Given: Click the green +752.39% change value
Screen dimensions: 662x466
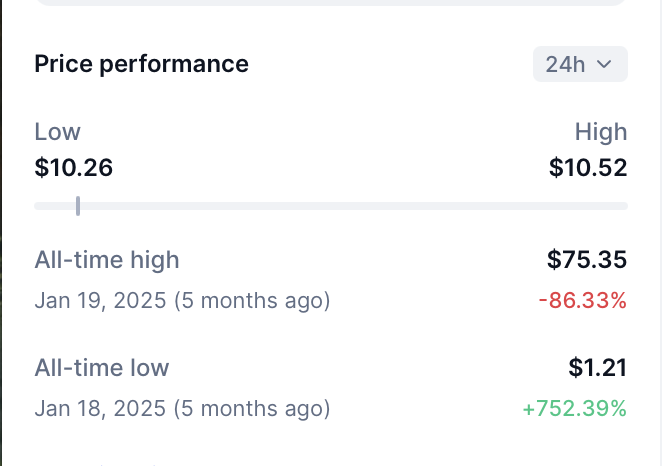Looking at the screenshot, I should pos(575,408).
